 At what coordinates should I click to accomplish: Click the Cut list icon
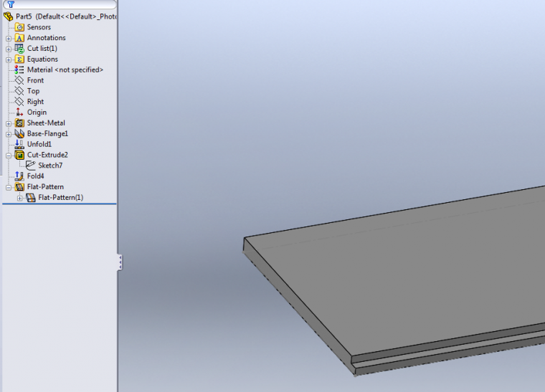pos(19,49)
